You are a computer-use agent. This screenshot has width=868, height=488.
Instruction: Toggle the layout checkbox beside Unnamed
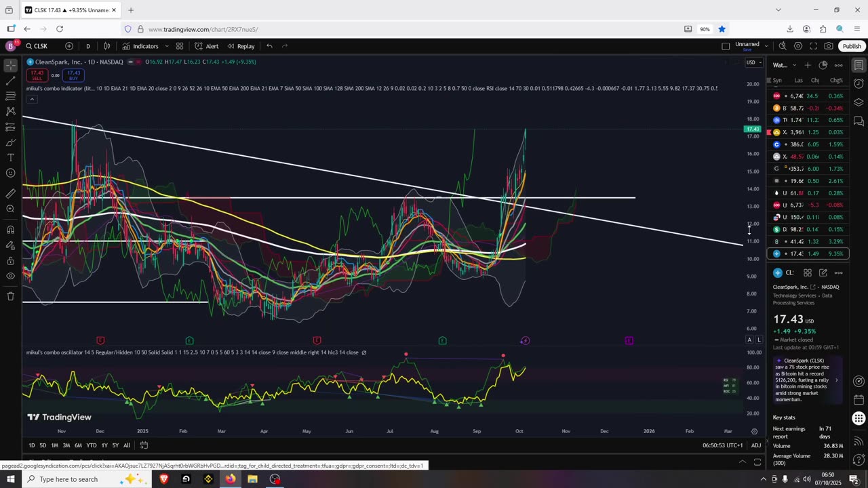click(726, 46)
